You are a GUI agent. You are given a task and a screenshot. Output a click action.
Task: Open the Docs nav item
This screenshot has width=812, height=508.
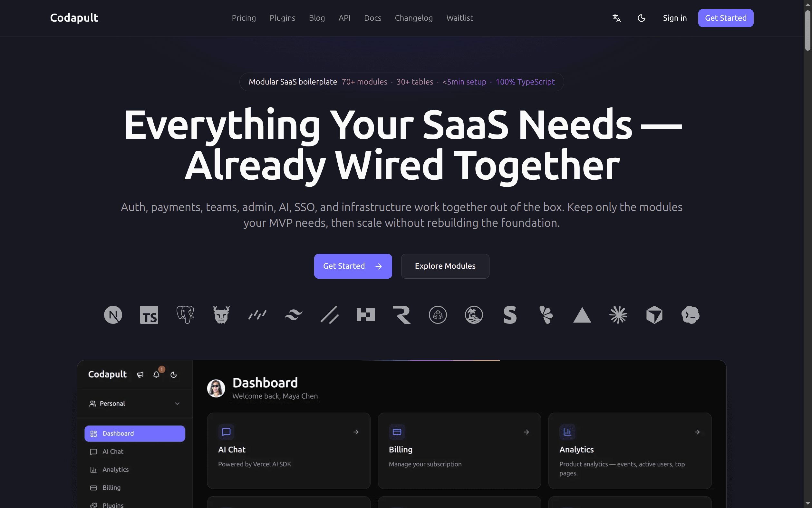(x=373, y=18)
